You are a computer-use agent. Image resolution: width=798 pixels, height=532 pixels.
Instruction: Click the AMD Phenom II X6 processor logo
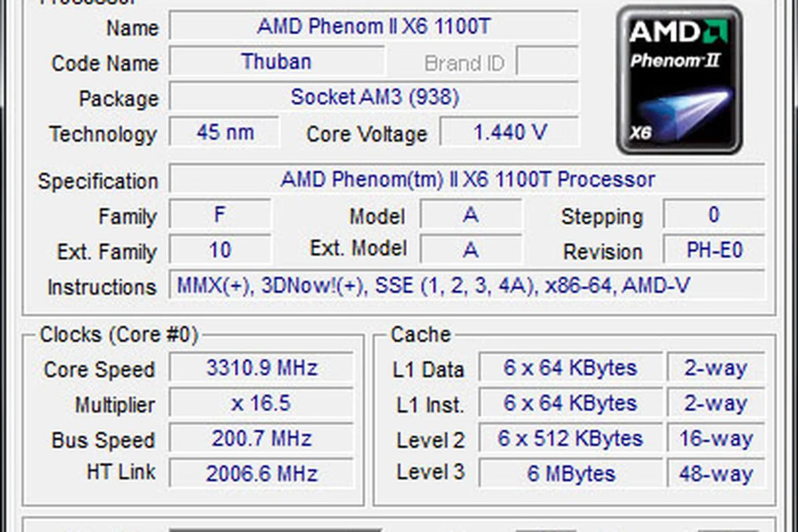tap(680, 79)
